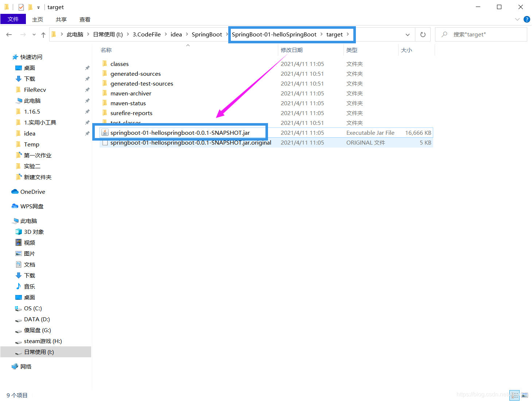The image size is (532, 401).
Task: Open Temp folder in navigation pane
Action: click(32, 145)
